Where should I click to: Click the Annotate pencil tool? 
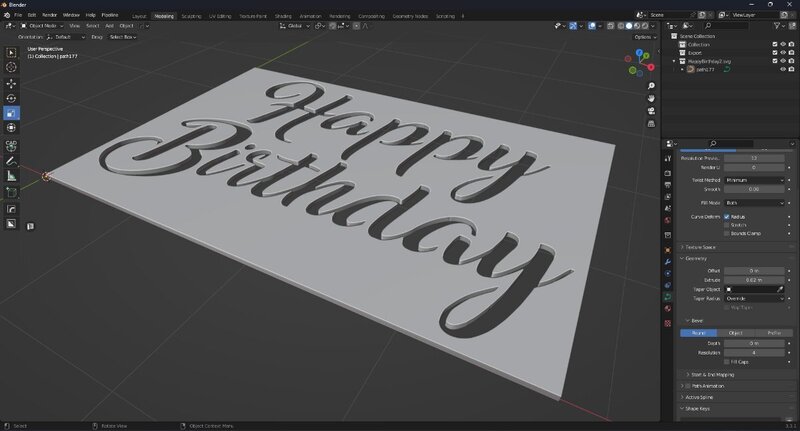pyautogui.click(x=12, y=160)
